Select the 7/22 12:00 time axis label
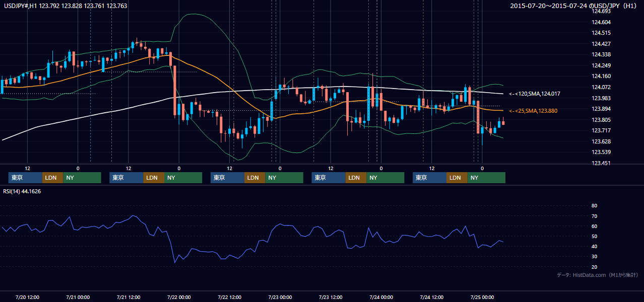Viewport: 644px width, 302px height. point(229,297)
